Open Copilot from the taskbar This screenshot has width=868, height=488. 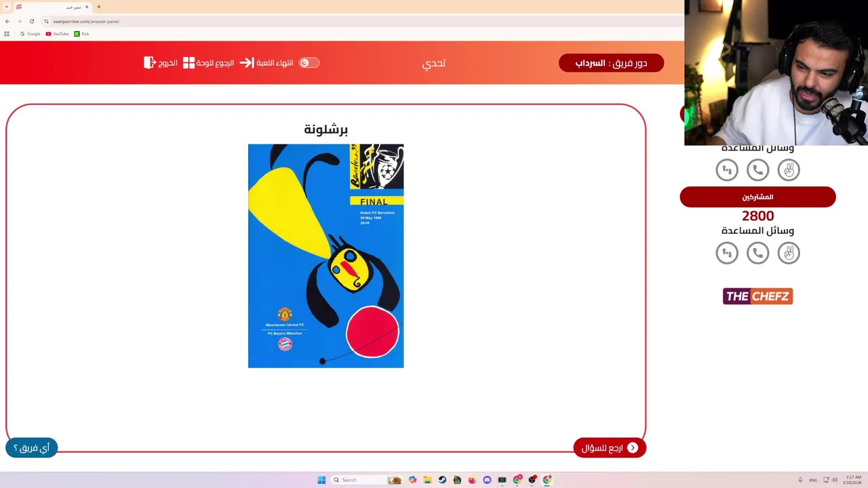[412, 480]
